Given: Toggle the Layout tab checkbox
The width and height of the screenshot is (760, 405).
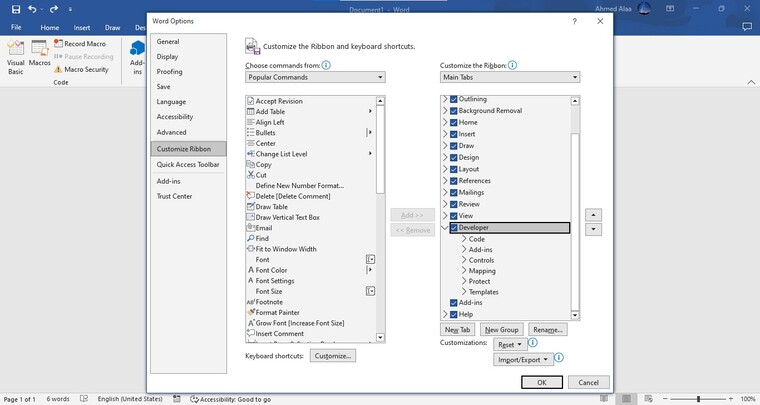Looking at the screenshot, I should [x=454, y=169].
